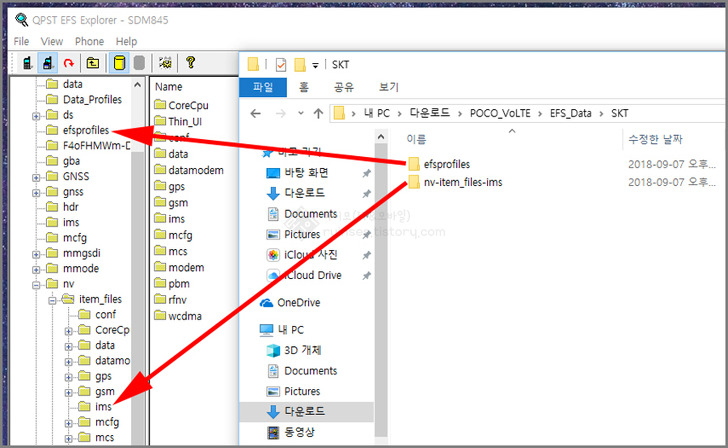Expand the ds folder in QPST tree
Viewport: 728px width, 448px height.
pyautogui.click(x=36, y=116)
